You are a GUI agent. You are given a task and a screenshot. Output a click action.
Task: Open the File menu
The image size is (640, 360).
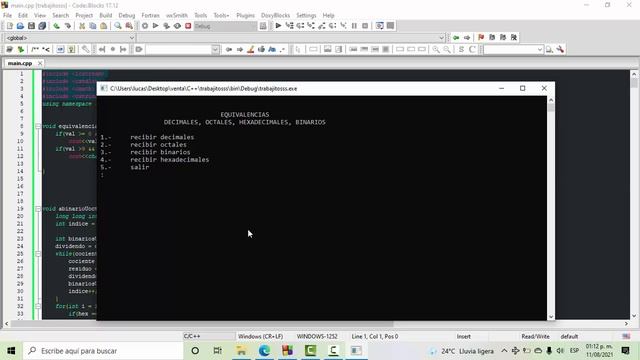tap(7, 15)
